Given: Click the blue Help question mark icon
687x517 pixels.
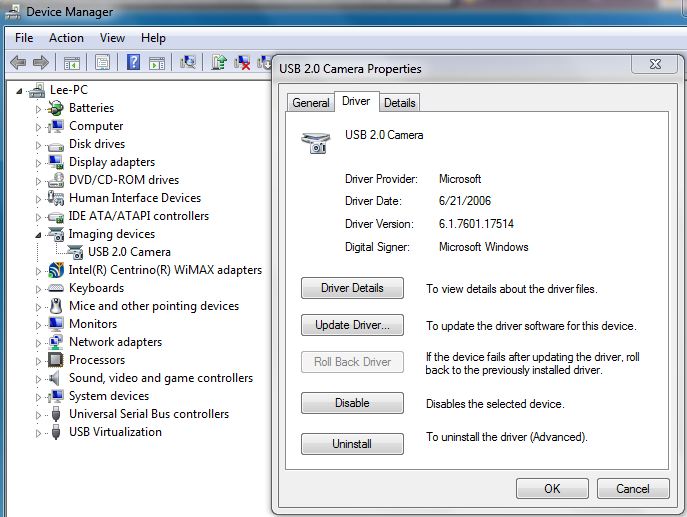Looking at the screenshot, I should (133, 62).
